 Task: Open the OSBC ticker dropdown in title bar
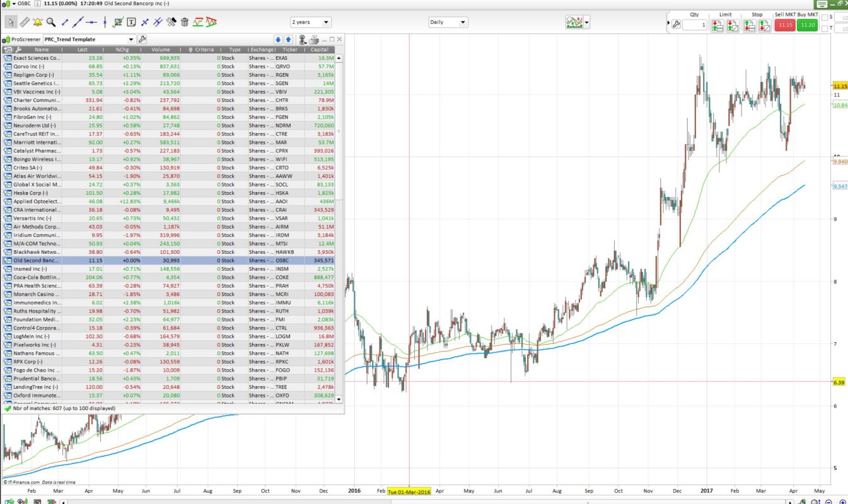click(x=14, y=4)
